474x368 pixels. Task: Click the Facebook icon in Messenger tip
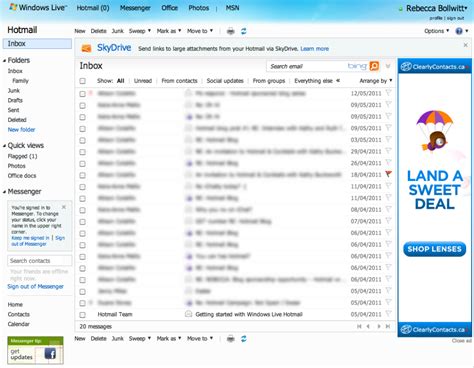[x=50, y=353]
